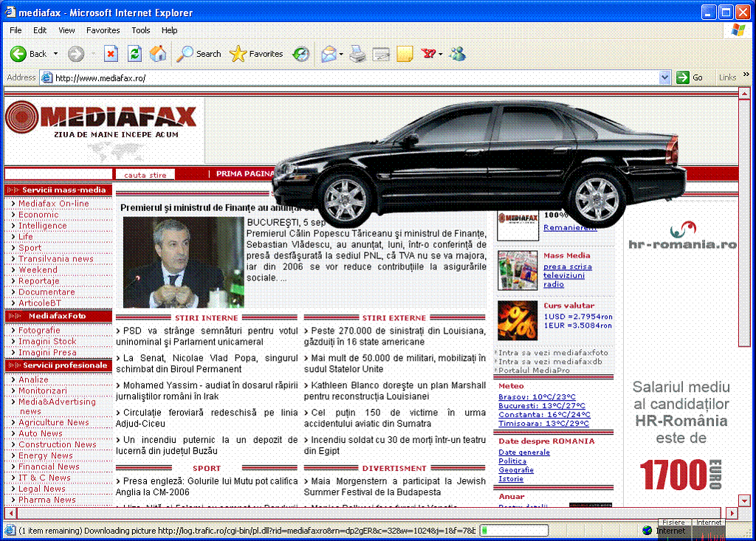This screenshot has height=541, width=756.
Task: Open the yellow note Discuss icon
Action: [x=405, y=54]
